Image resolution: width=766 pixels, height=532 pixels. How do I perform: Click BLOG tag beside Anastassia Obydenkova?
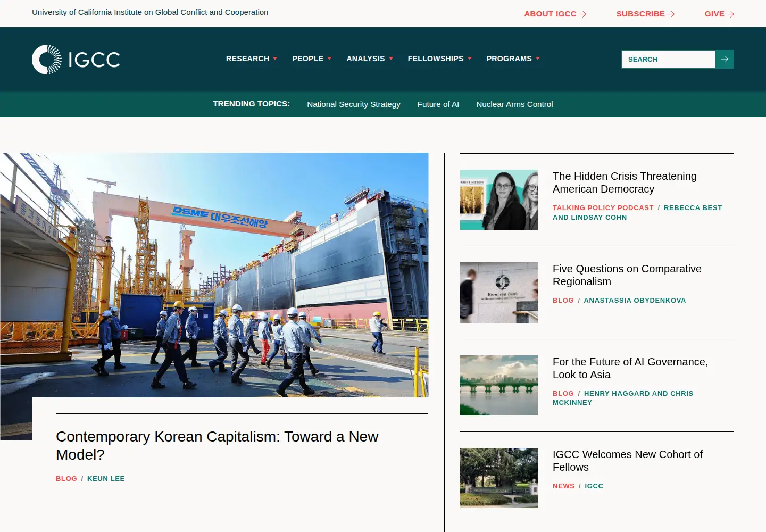(563, 301)
